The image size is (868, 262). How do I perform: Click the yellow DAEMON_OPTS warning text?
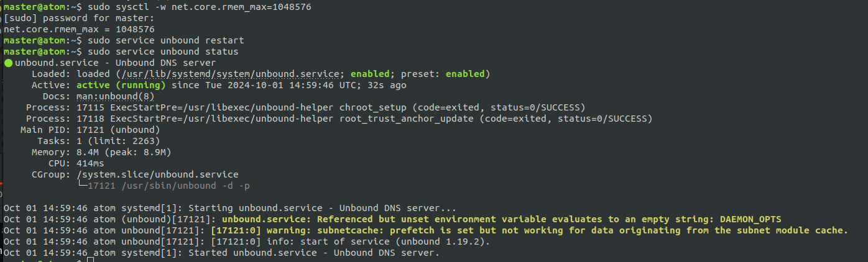(x=502, y=219)
